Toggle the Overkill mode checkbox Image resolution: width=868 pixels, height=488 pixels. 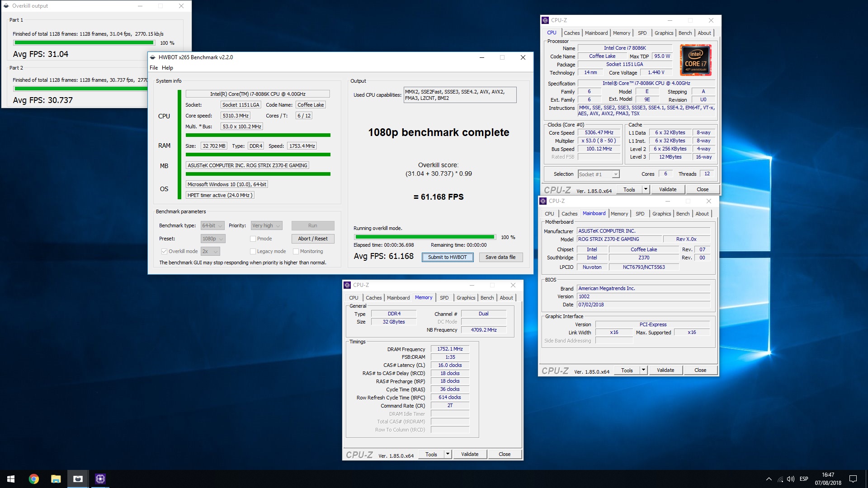[164, 251]
